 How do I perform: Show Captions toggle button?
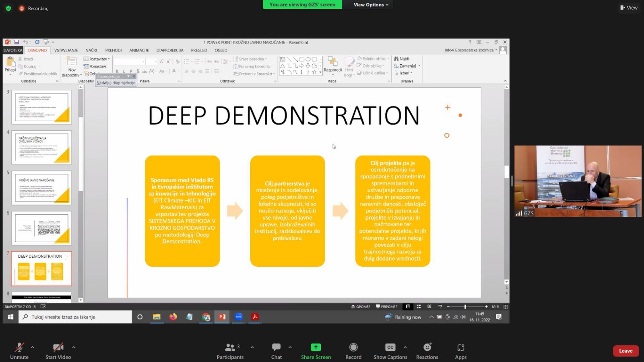(390, 347)
